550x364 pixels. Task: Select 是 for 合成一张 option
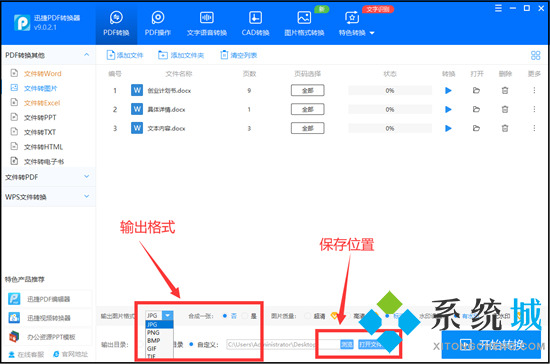245,316
